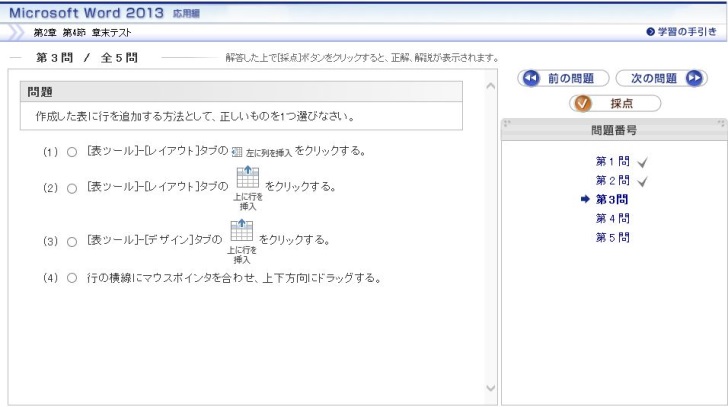Go to 第2問 in the question list

[612, 180]
